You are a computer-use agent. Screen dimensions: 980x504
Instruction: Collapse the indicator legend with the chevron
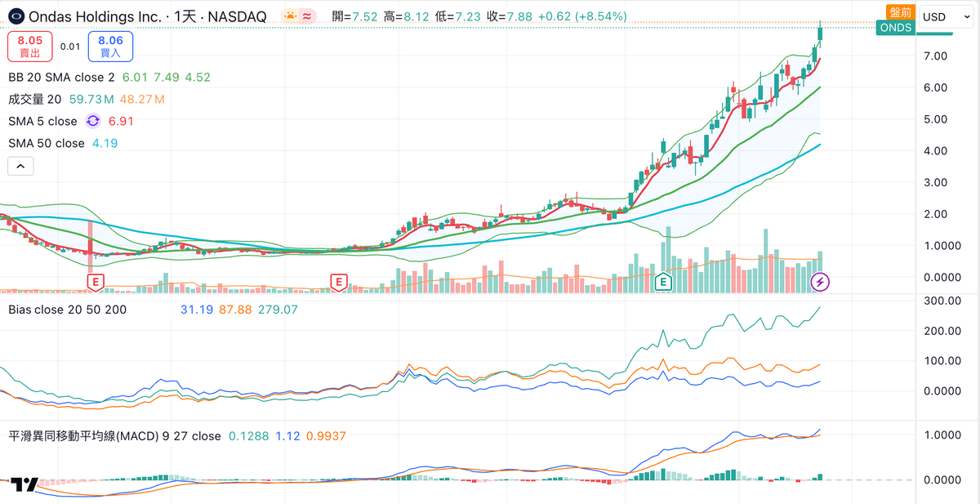click(x=20, y=166)
